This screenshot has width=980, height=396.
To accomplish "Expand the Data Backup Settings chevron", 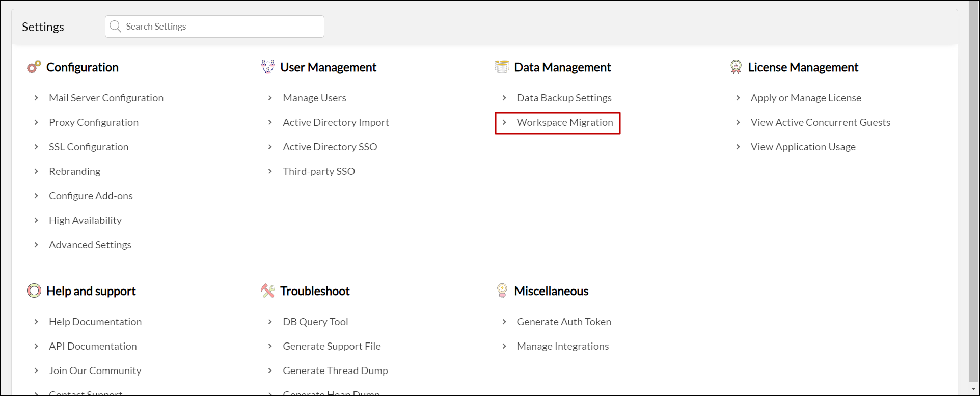I will click(x=504, y=98).
